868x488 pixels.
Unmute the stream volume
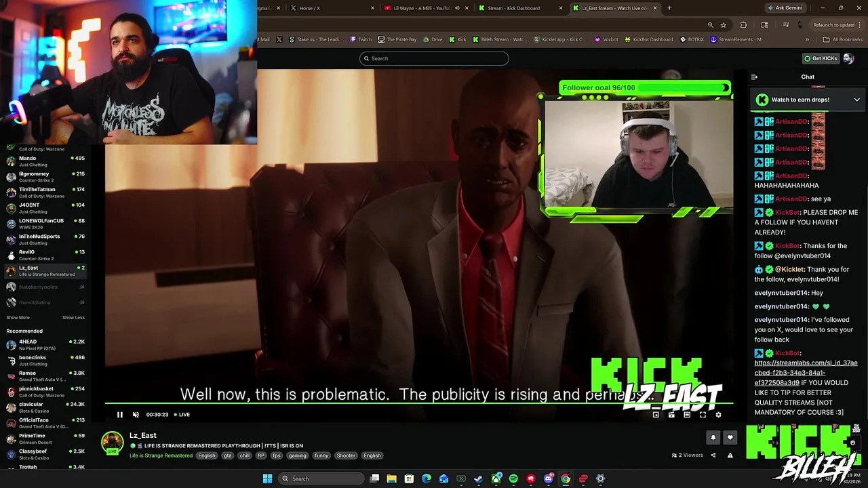[x=136, y=415]
